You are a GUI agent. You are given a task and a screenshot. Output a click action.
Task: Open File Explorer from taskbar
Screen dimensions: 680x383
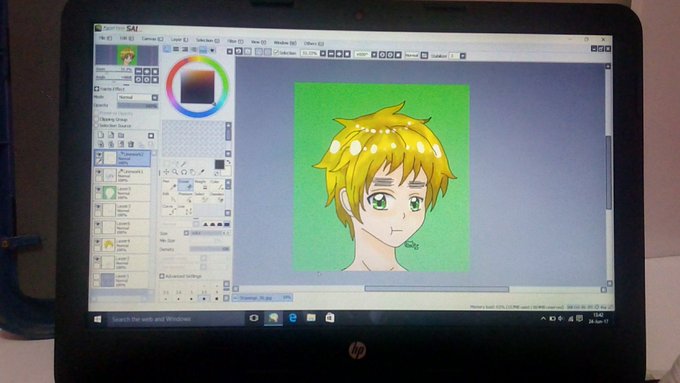click(311, 318)
